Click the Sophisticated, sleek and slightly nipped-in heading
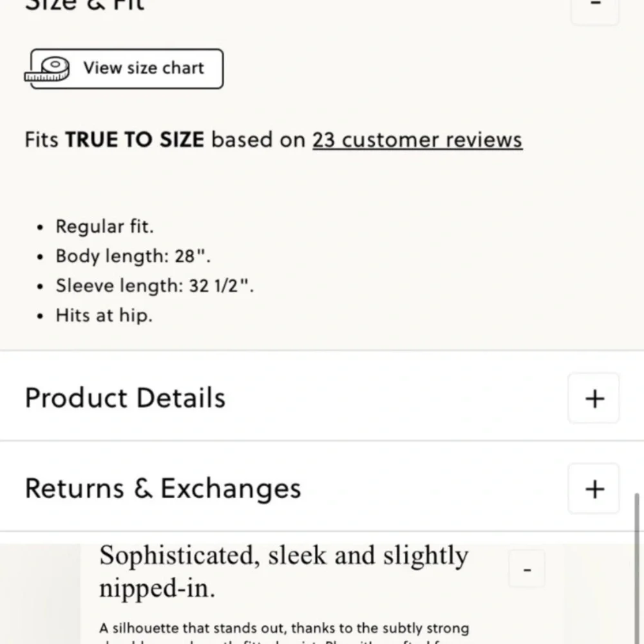644x644 pixels. pos(283,571)
